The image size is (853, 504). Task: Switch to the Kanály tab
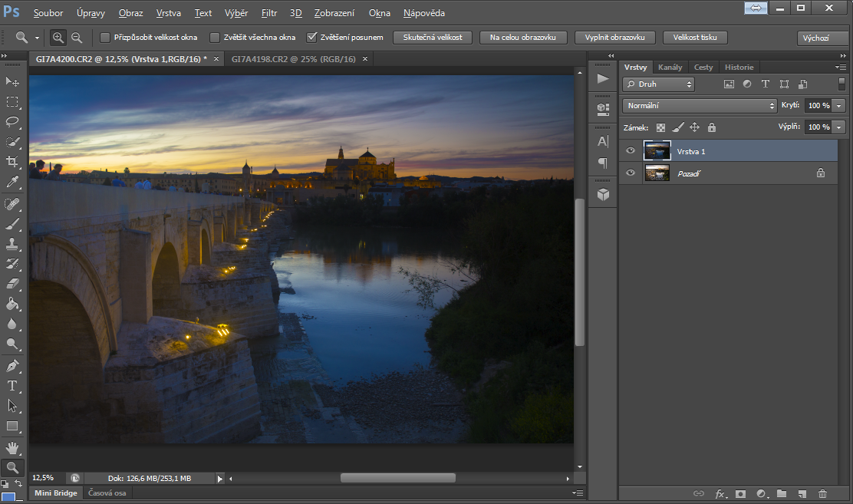pyautogui.click(x=670, y=68)
